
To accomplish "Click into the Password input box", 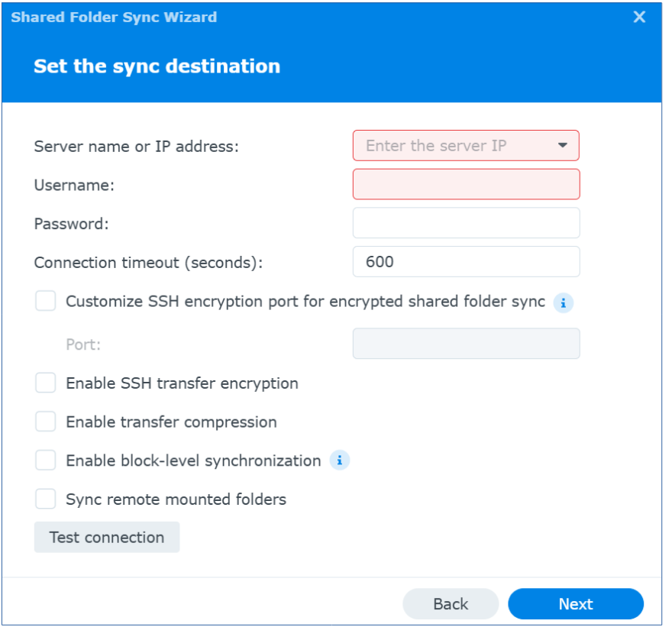I will [x=466, y=223].
